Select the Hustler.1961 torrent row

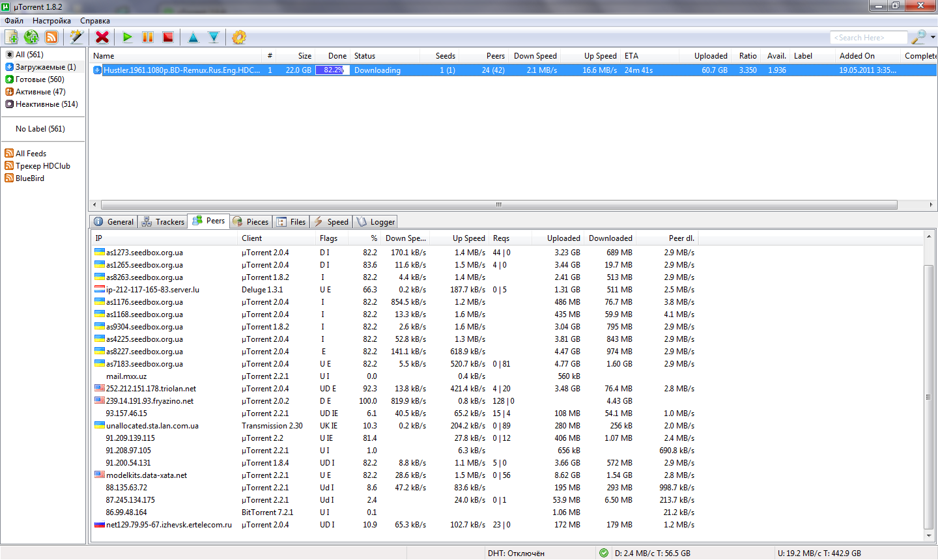tap(513, 70)
